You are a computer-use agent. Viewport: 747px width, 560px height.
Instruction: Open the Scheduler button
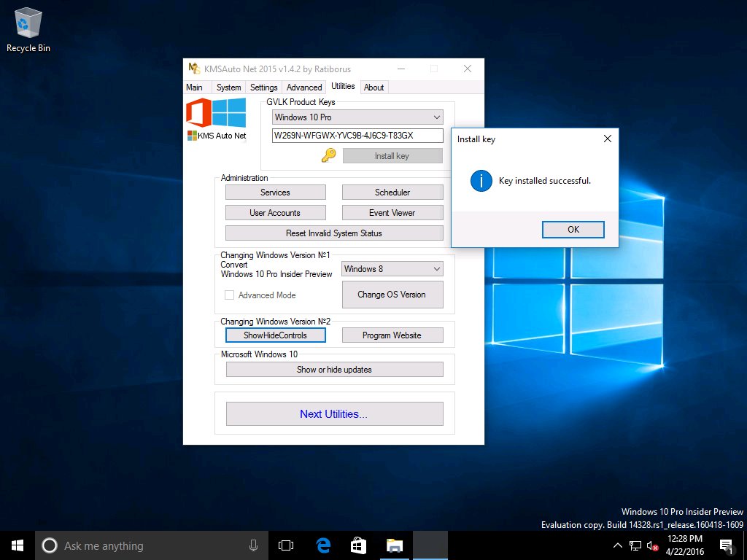pos(392,192)
